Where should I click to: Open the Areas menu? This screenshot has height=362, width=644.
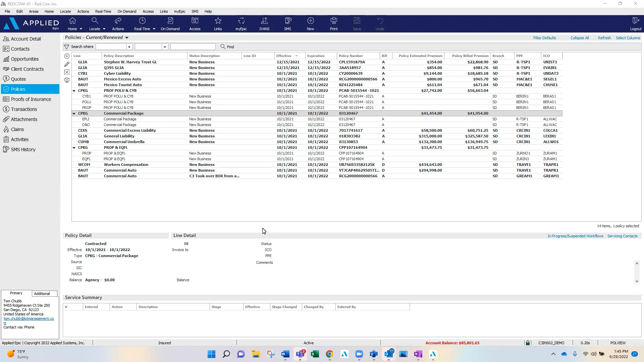[34, 11]
